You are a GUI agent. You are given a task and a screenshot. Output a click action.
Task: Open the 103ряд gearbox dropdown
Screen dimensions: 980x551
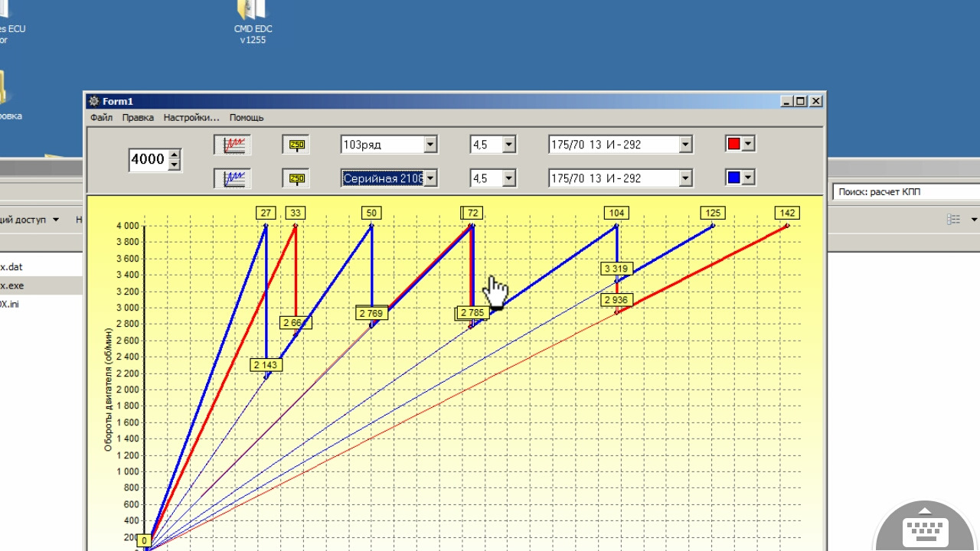pos(430,145)
